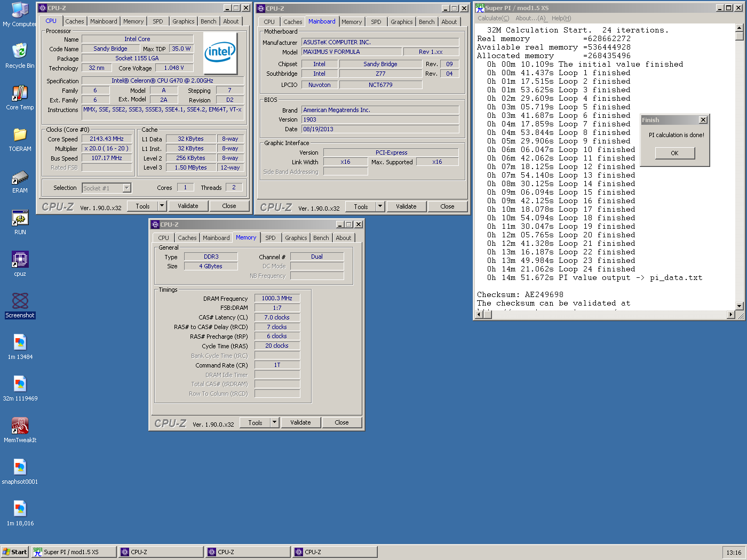The image size is (747, 560).
Task: Switch to third CPU-Z taskbar item
Action: tap(335, 552)
